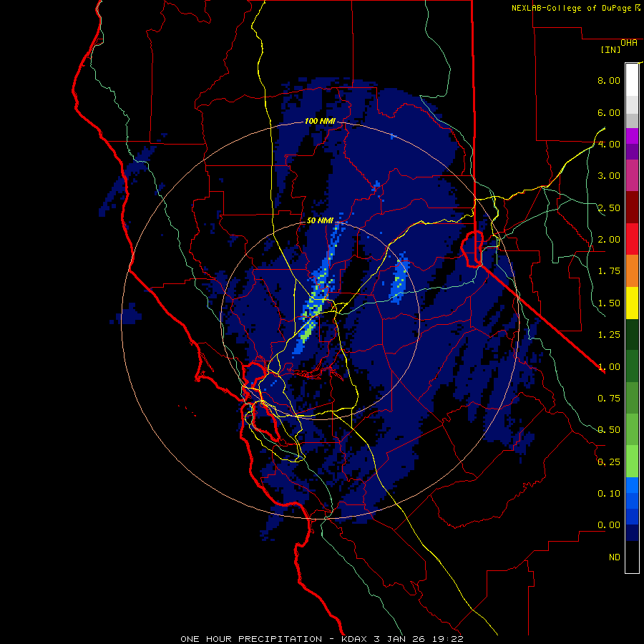Select the 0.50 legend value
Screen dimensions: 644x644
[609, 430]
